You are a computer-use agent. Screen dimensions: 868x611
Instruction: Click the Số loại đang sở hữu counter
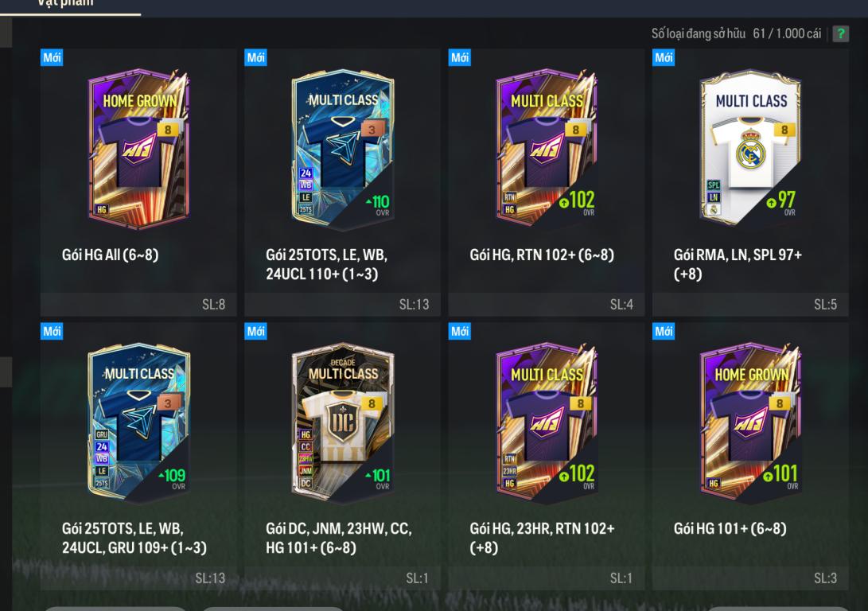point(736,33)
